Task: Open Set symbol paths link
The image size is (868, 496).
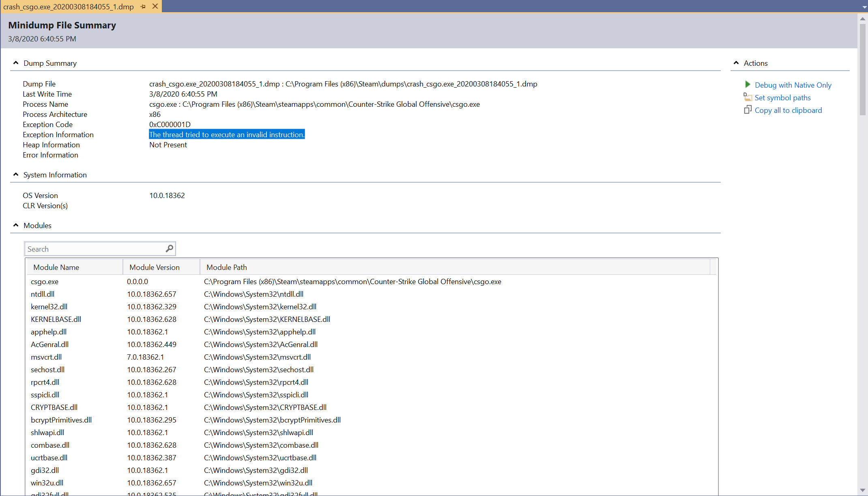Action: click(x=782, y=97)
